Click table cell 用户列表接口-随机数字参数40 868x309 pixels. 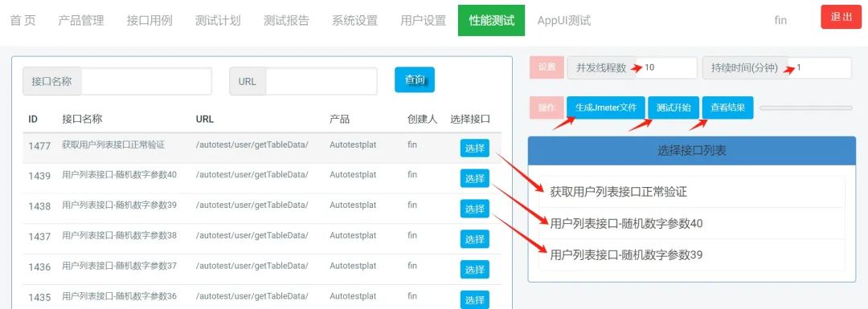(x=120, y=175)
